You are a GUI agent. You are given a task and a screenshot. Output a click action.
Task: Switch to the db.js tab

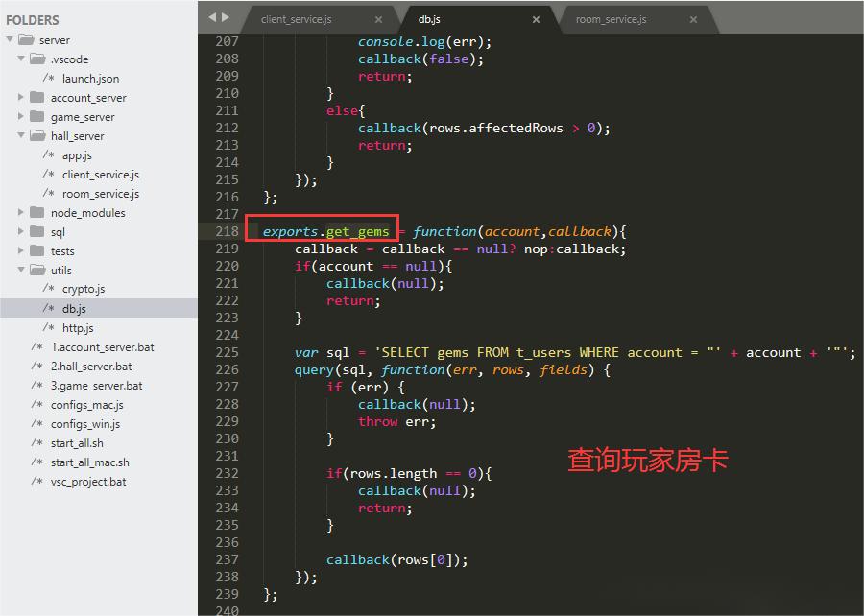tap(429, 19)
